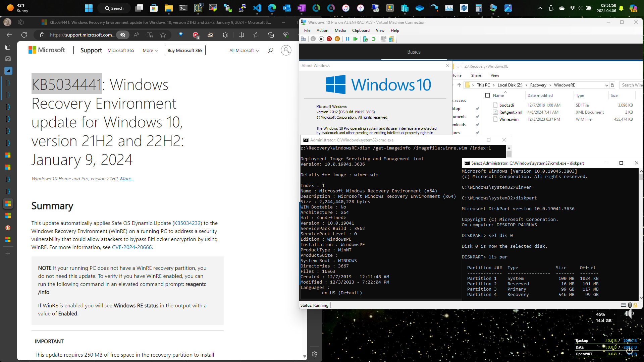Open the Help menu in VM Connection
644x362 pixels.
395,31
